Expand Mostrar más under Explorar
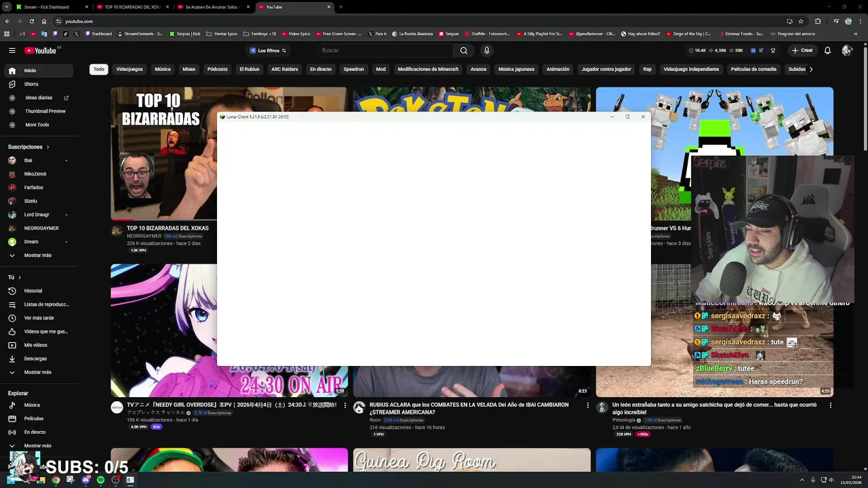This screenshot has height=488, width=868. 37,446
